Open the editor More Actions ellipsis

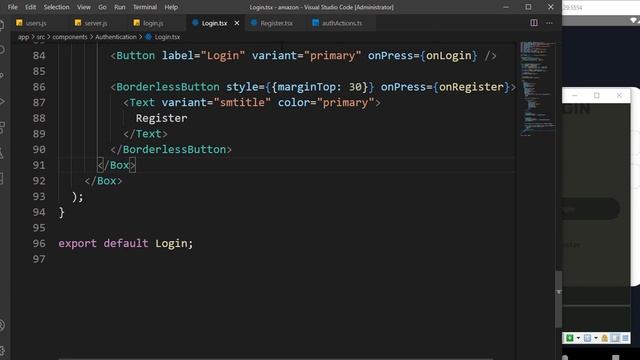(x=549, y=23)
